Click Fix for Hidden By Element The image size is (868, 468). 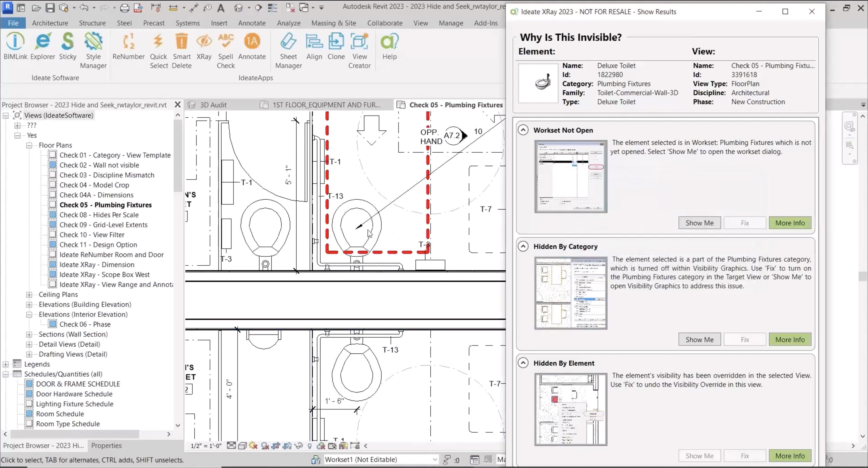[x=745, y=456]
